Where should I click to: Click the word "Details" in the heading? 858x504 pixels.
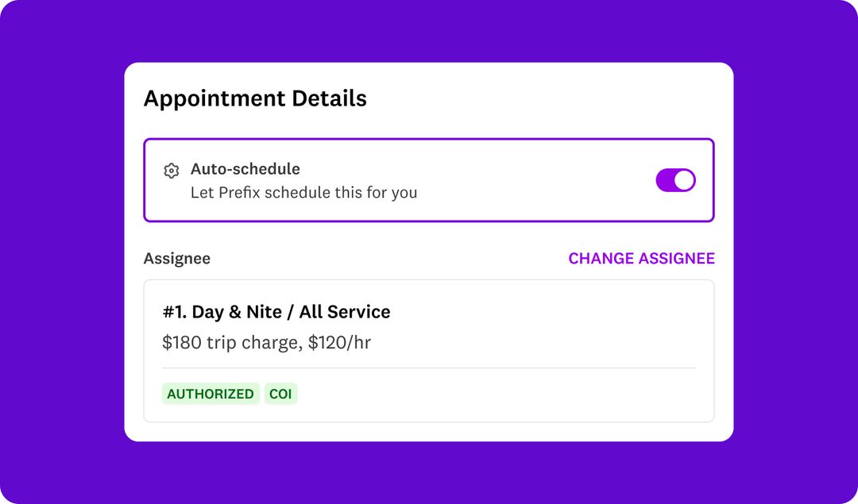coord(329,99)
